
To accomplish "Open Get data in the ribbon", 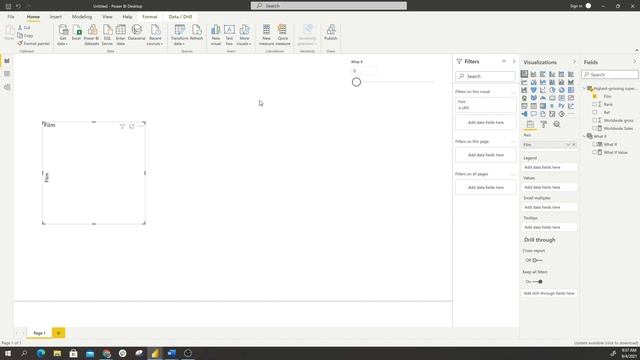I will 63,35.
